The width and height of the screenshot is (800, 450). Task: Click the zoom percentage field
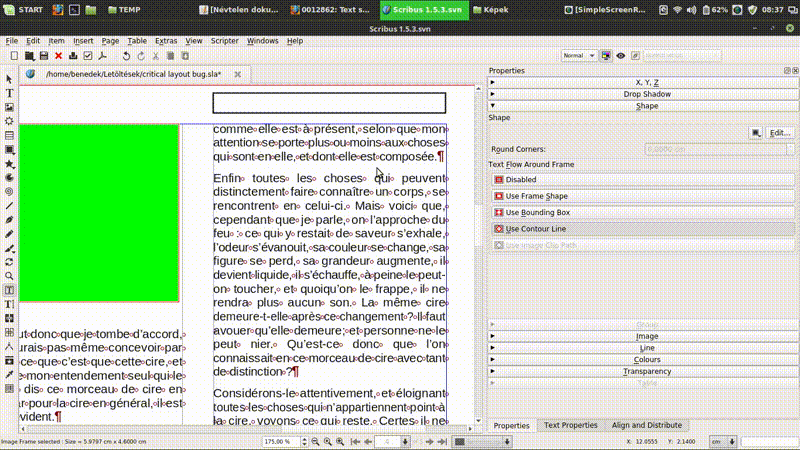pyautogui.click(x=279, y=441)
